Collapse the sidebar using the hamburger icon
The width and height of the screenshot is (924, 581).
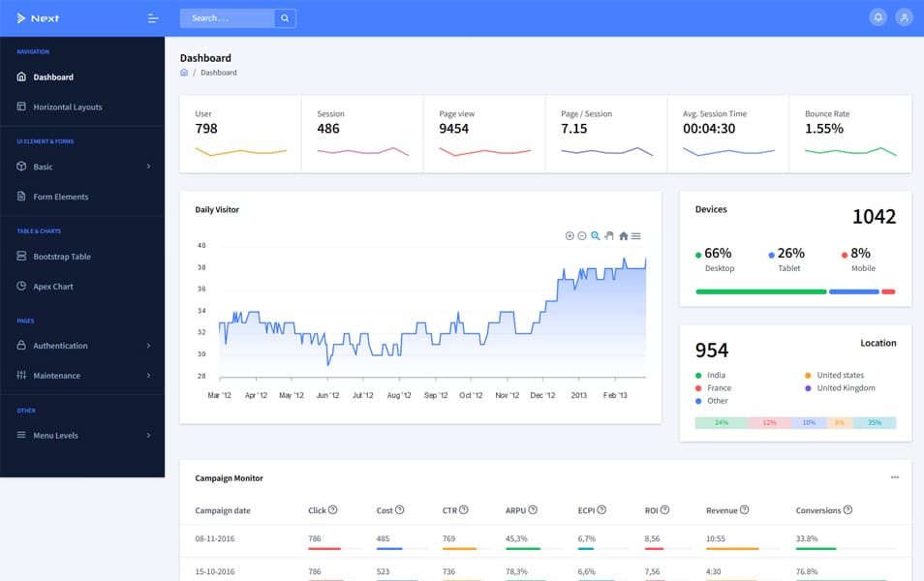pos(152,17)
